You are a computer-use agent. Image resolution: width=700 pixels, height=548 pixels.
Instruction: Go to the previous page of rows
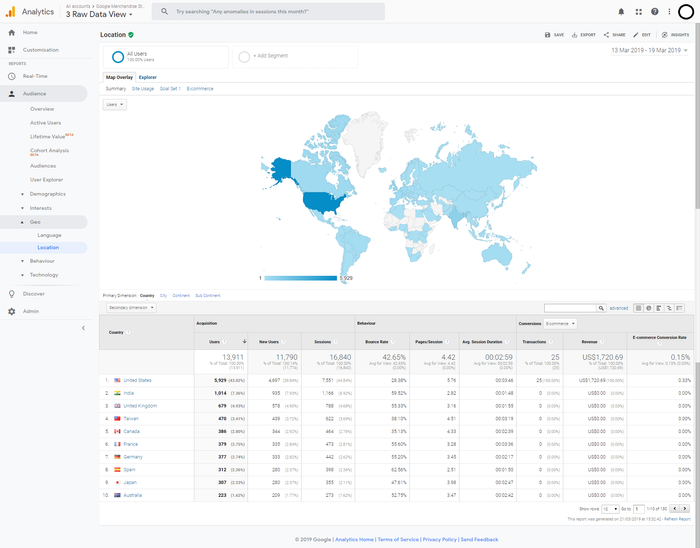(x=675, y=509)
